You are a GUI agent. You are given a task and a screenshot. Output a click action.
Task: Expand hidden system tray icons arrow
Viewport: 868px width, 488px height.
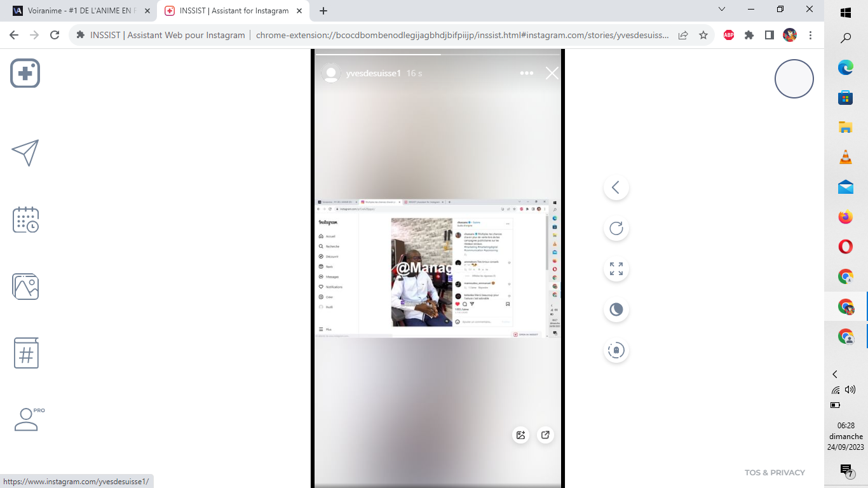click(835, 374)
